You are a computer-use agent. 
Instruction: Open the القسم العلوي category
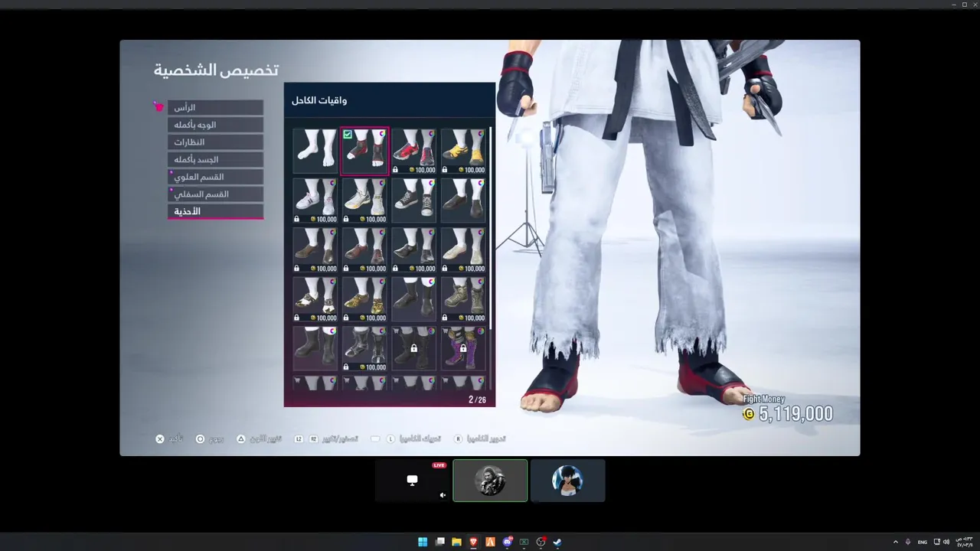tap(215, 177)
